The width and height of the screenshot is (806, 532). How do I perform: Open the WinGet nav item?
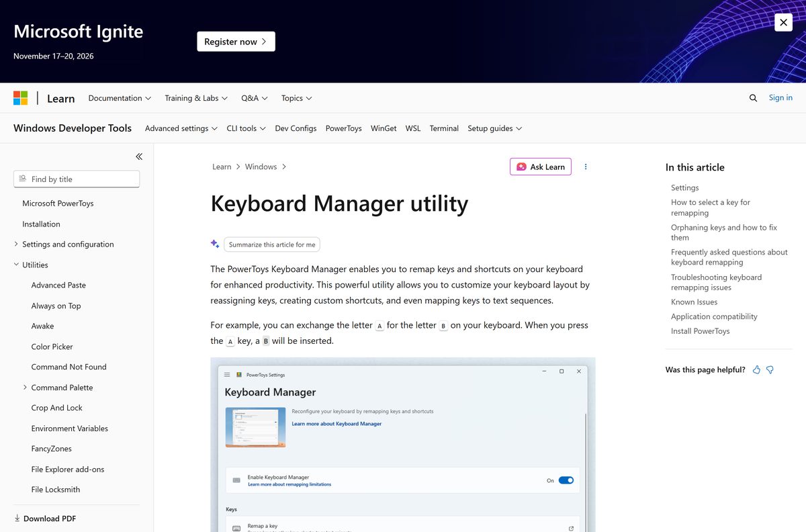pos(384,128)
